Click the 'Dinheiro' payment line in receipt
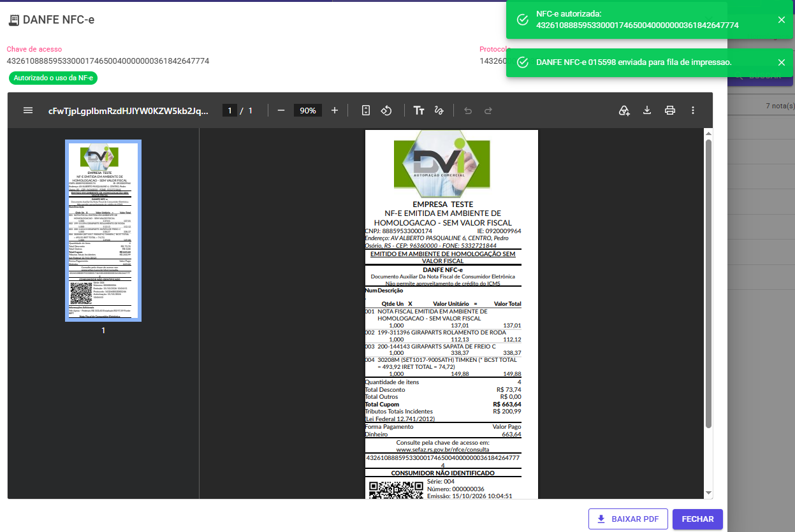Screen dimensions: 795x532 pos(443,435)
